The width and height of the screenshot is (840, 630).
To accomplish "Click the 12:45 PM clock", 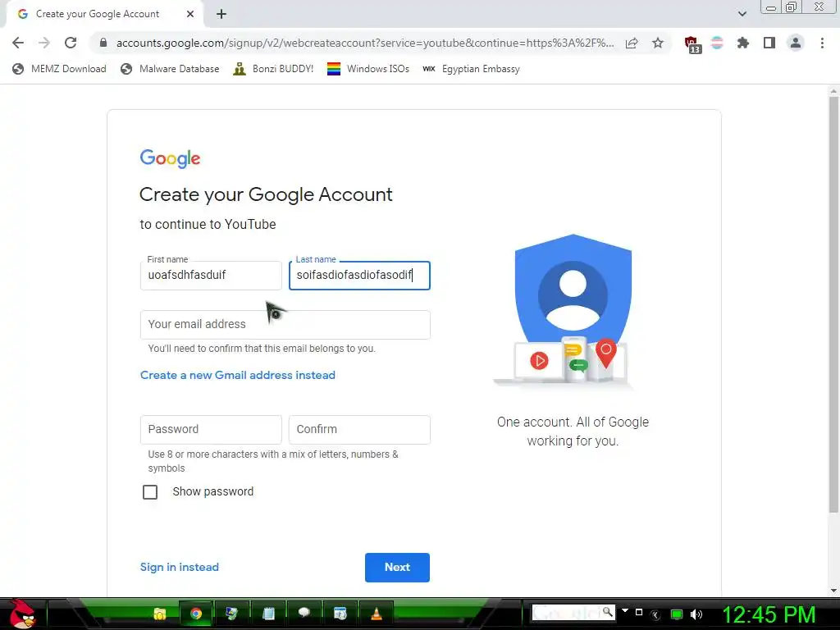I will click(x=769, y=614).
